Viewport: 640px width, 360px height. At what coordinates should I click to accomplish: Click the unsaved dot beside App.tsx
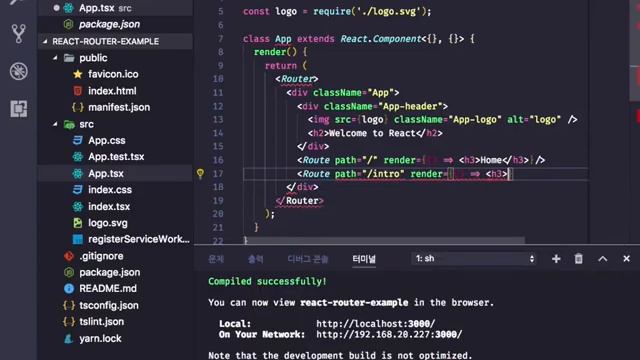tap(56, 8)
